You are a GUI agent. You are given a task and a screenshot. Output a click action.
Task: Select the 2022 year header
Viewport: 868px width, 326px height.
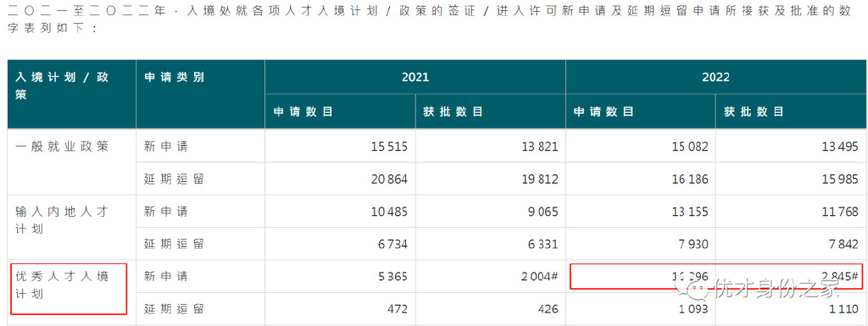coord(715,77)
